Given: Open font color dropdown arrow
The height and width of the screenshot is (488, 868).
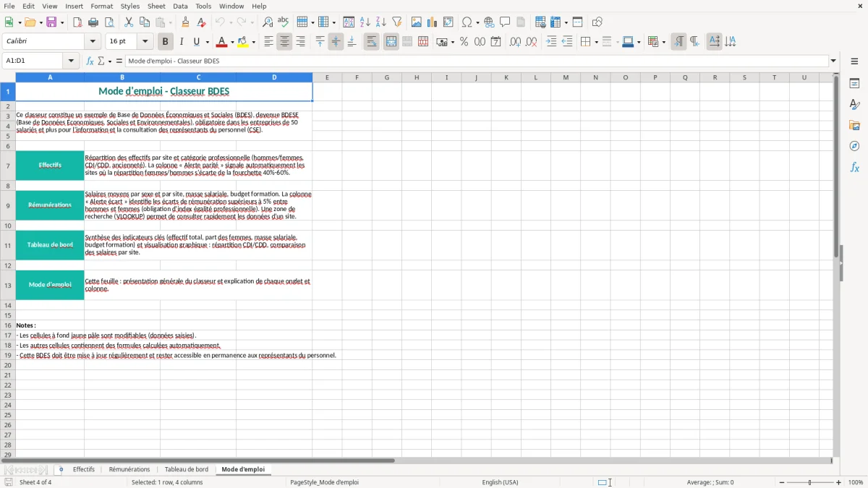Looking at the screenshot, I should [231, 42].
